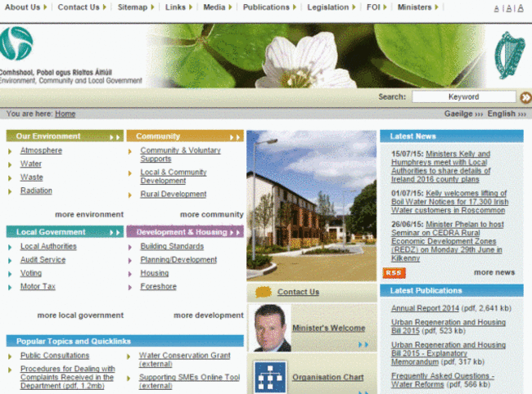Image resolution: width=532 pixels, height=394 pixels.
Task: Expand the Our Environment section arrows
Action: click(115, 137)
